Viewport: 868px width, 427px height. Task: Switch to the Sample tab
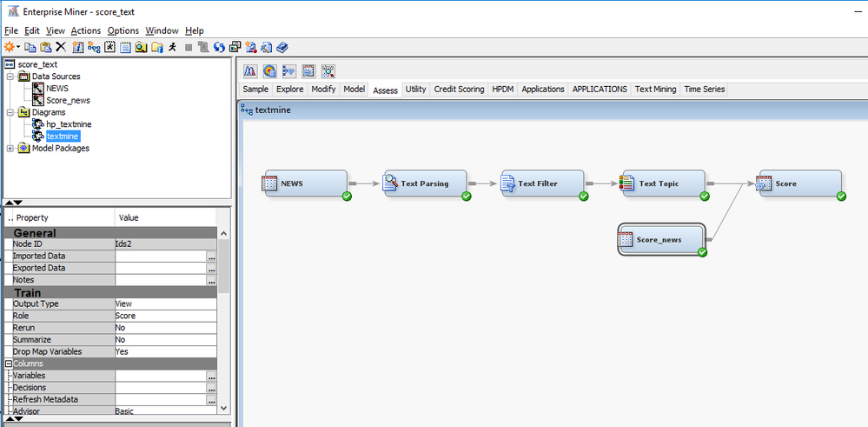coord(255,90)
